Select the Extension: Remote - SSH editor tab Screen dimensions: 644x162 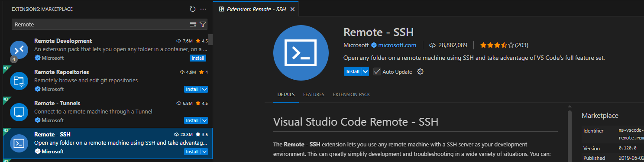click(256, 9)
